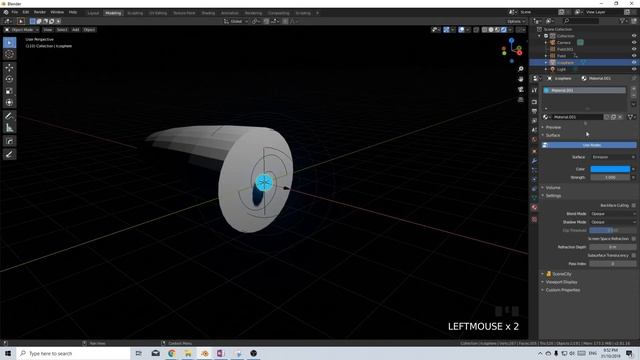Hide the Light object eye icon
The image size is (640, 360).
click(x=634, y=69)
